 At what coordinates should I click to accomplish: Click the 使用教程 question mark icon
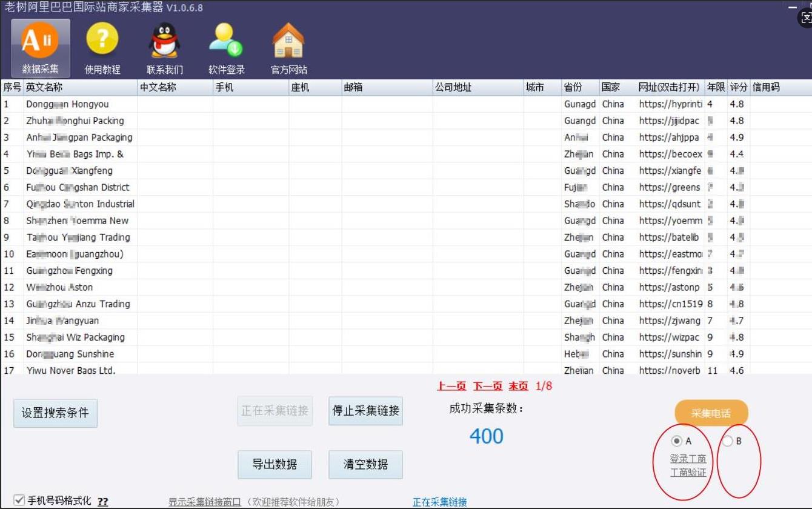(x=102, y=47)
